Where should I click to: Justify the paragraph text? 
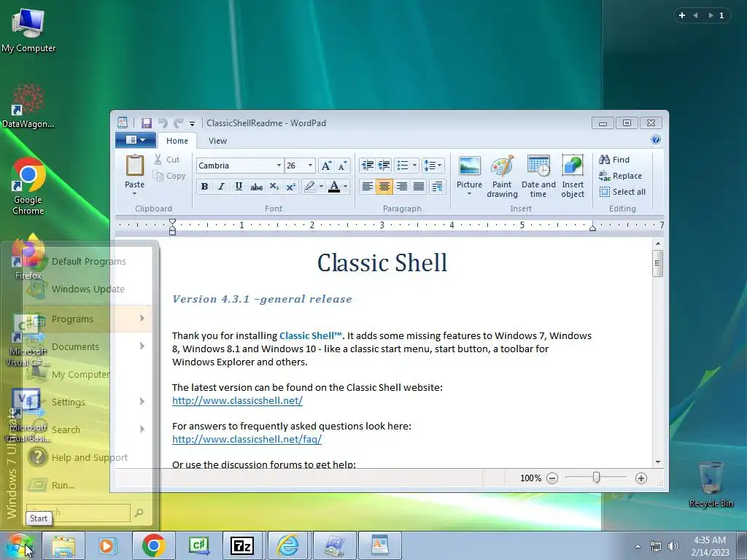(419, 186)
